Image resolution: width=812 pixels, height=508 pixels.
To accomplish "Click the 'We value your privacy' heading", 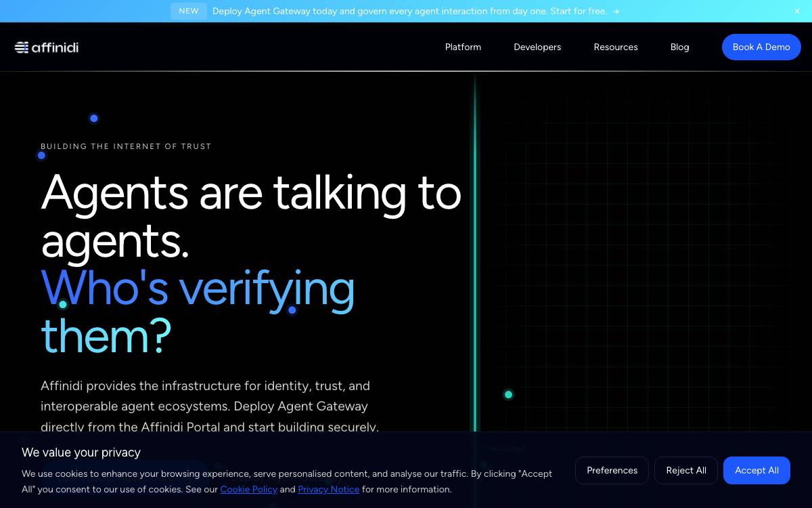I will (x=81, y=452).
